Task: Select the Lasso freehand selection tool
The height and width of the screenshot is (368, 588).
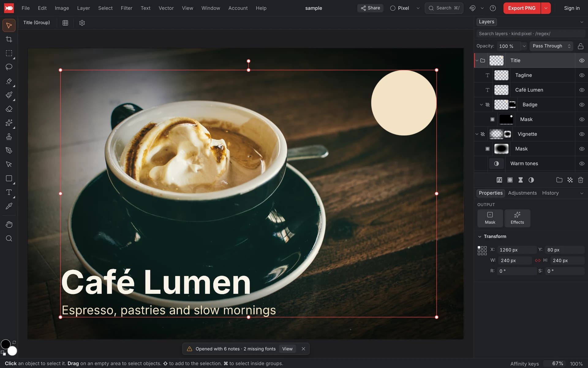Action: click(9, 67)
